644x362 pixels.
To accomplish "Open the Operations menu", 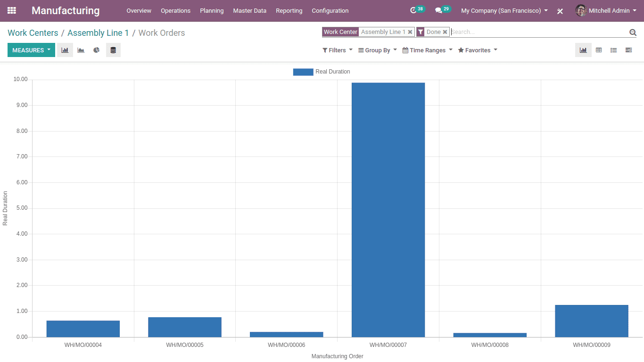I will click(x=175, y=10).
